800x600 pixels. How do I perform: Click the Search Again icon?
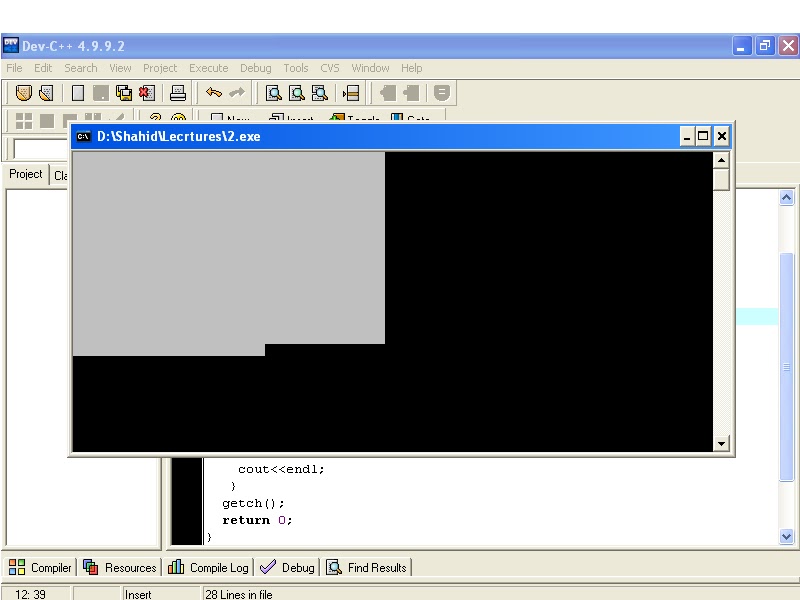click(x=320, y=93)
